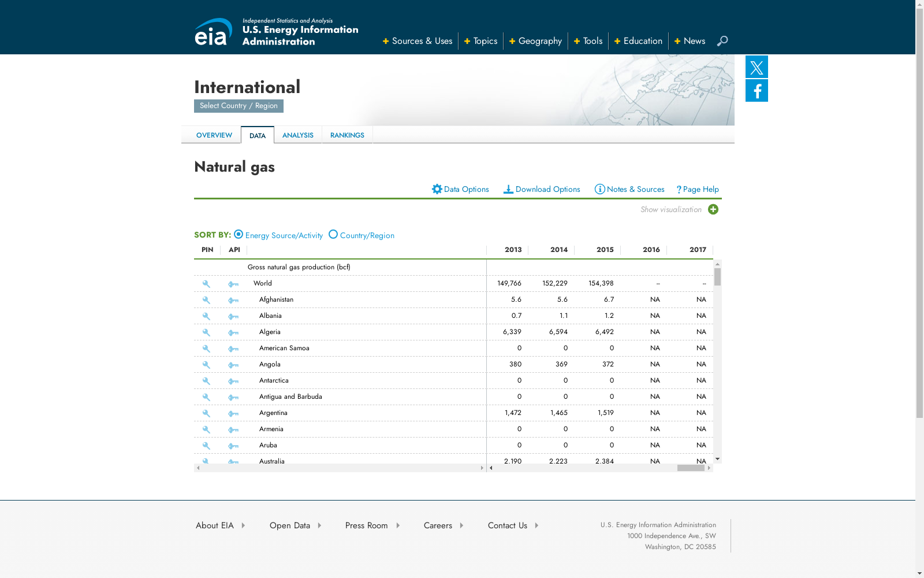Click the Show visualization text link

671,209
